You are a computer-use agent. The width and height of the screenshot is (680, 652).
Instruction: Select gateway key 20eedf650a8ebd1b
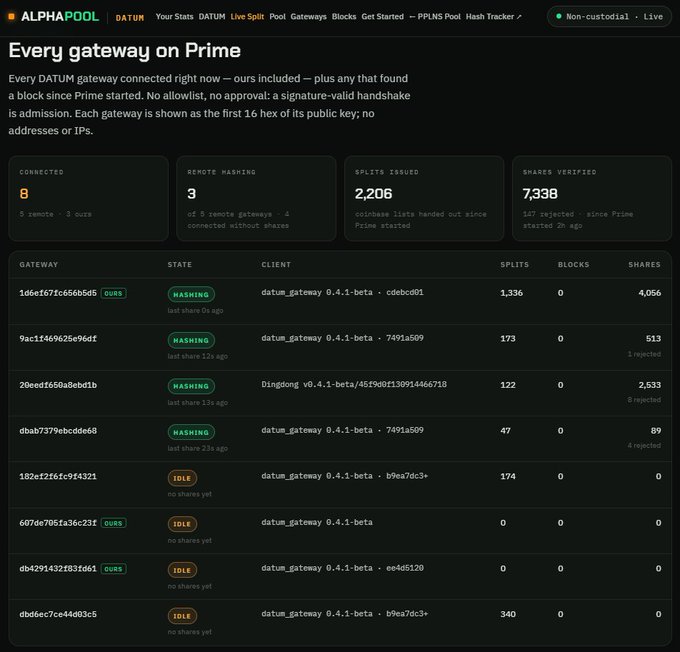coord(58,385)
